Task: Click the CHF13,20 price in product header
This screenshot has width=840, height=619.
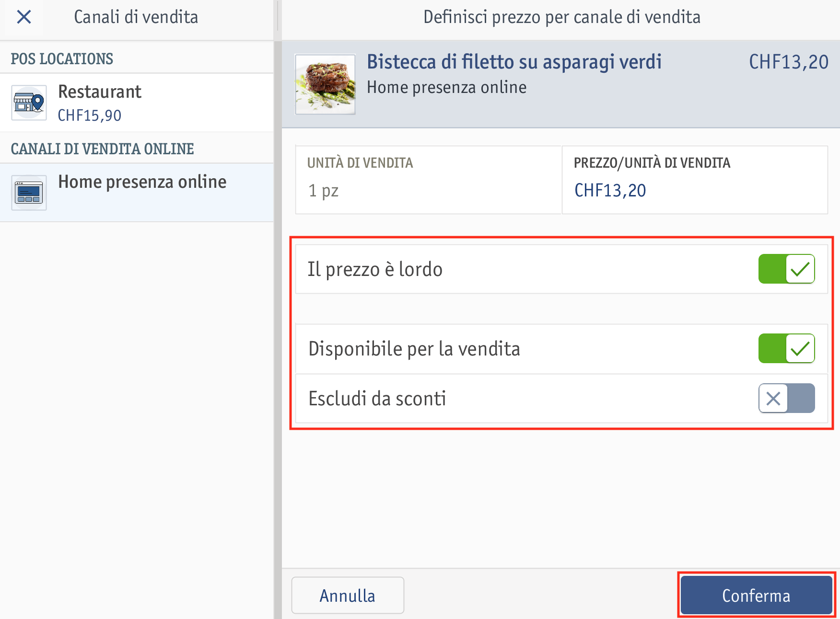Action: (789, 62)
